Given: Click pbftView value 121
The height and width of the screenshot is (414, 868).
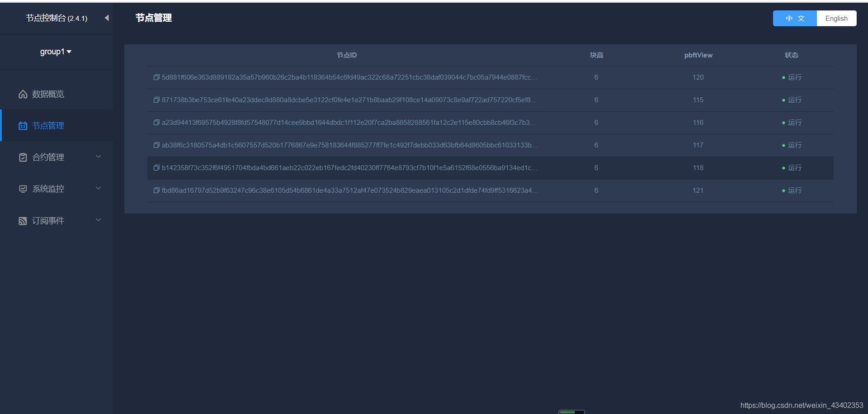Looking at the screenshot, I should coord(698,190).
